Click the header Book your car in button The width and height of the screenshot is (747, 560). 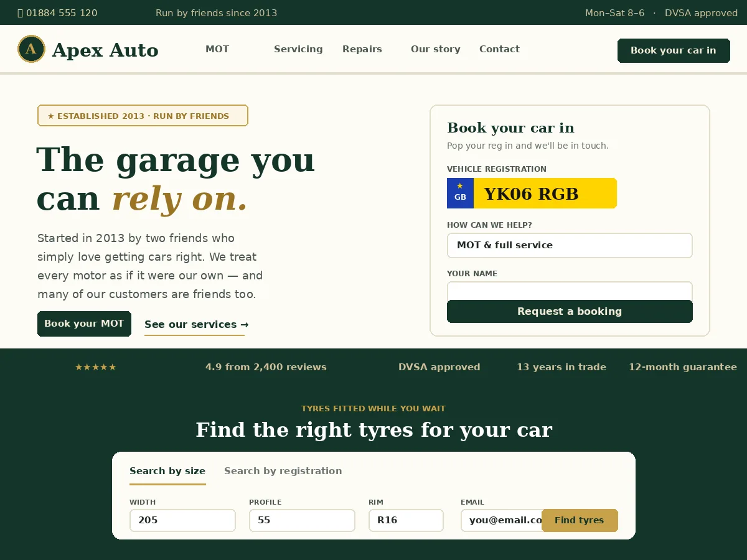pos(674,50)
